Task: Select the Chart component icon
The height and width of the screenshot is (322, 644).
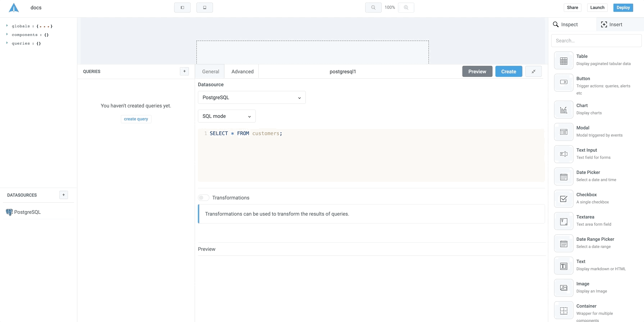Action: [x=563, y=110]
